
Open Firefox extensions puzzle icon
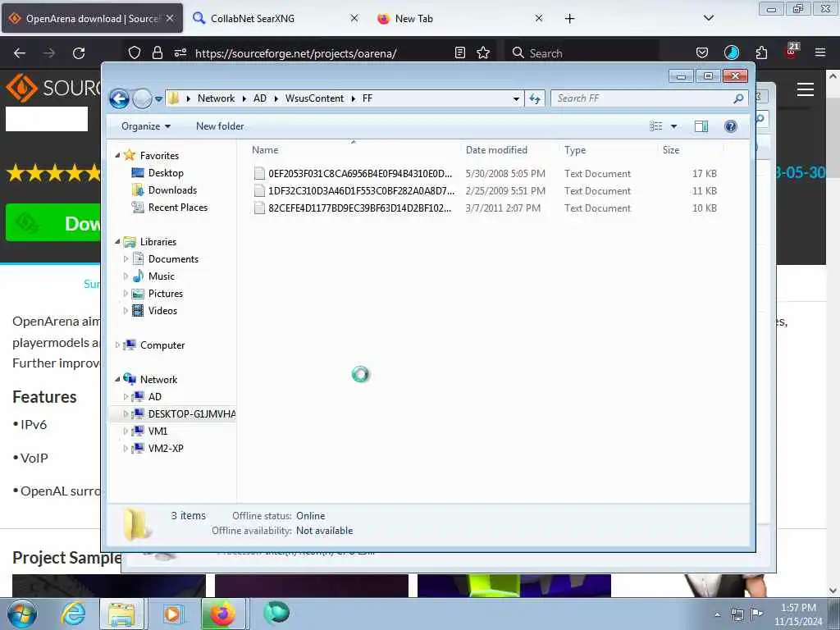761,52
